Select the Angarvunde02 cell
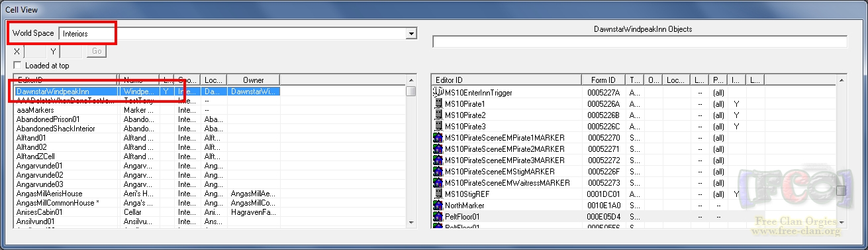 point(39,174)
